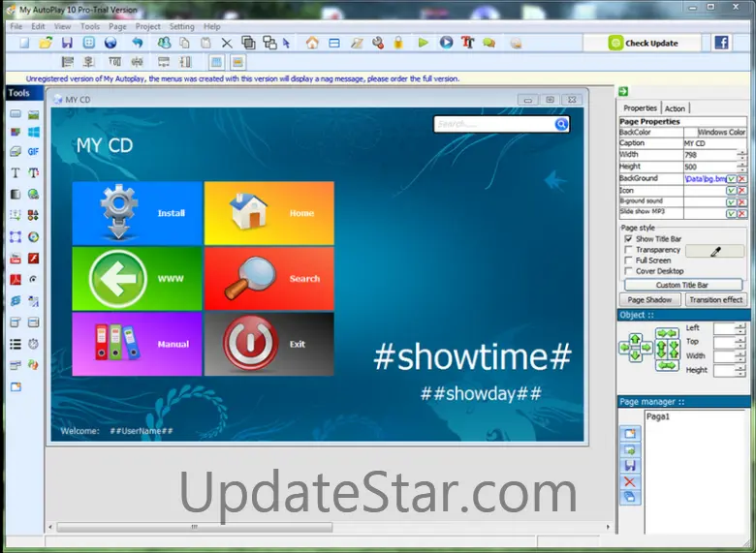The height and width of the screenshot is (553, 756).
Task: Click the speech bubbles icon in toolbar
Action: (x=488, y=43)
